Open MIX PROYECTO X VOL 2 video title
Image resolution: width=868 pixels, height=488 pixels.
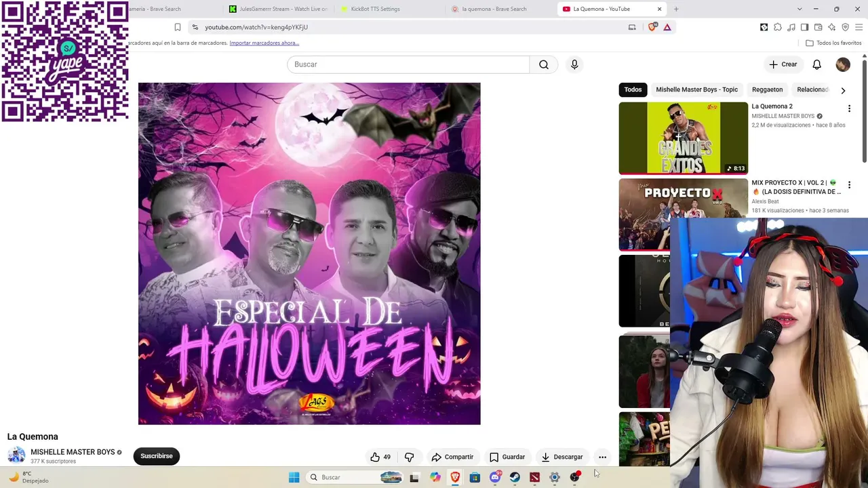[796, 187]
